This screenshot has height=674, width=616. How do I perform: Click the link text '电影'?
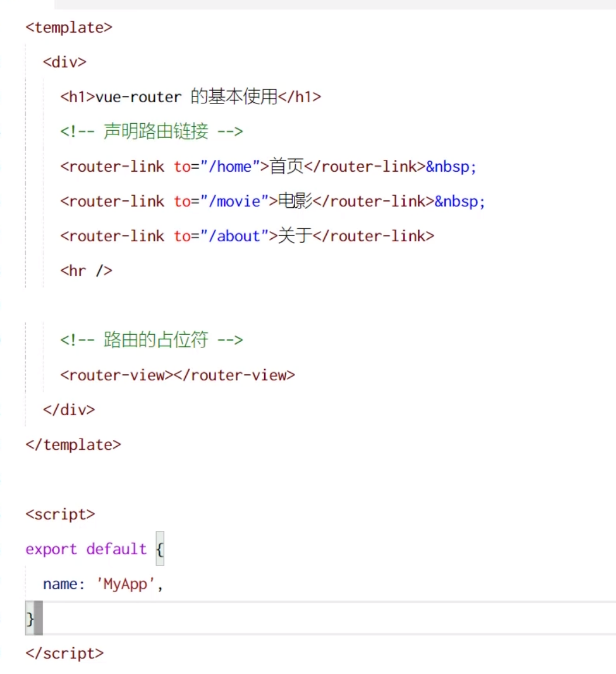coord(296,201)
